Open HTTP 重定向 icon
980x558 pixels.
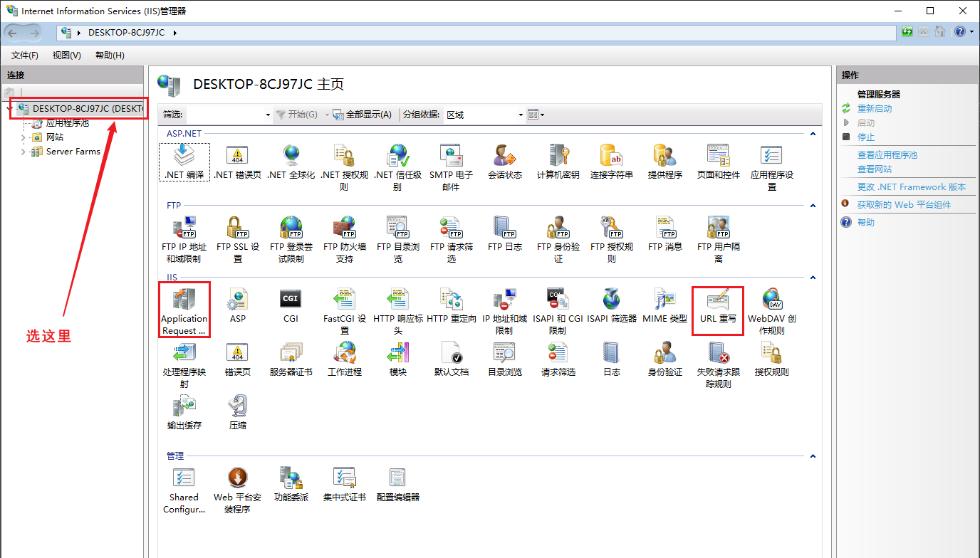(x=452, y=306)
